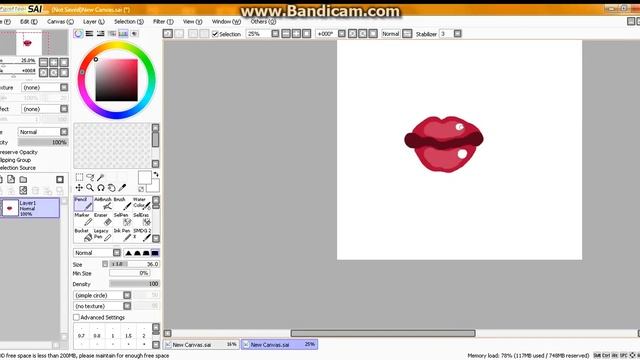
Task: Switch to New Canvas.sai 25% tab
Action: (x=279, y=344)
